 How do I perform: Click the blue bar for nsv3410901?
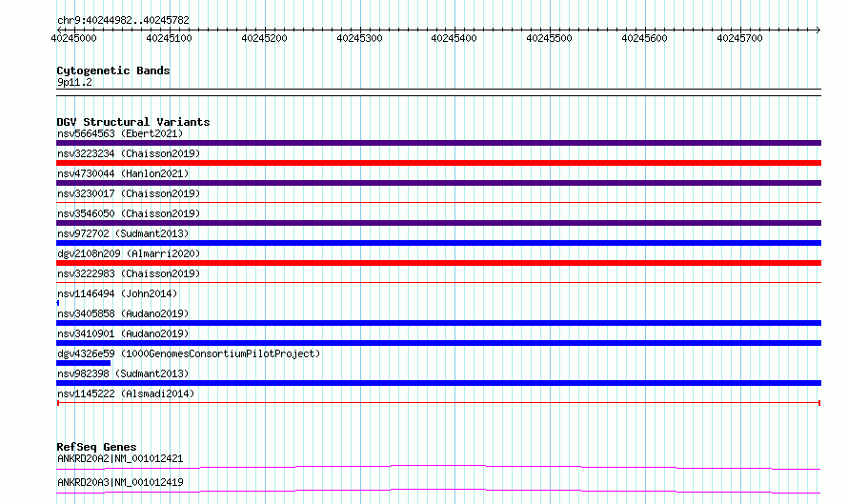[438, 343]
